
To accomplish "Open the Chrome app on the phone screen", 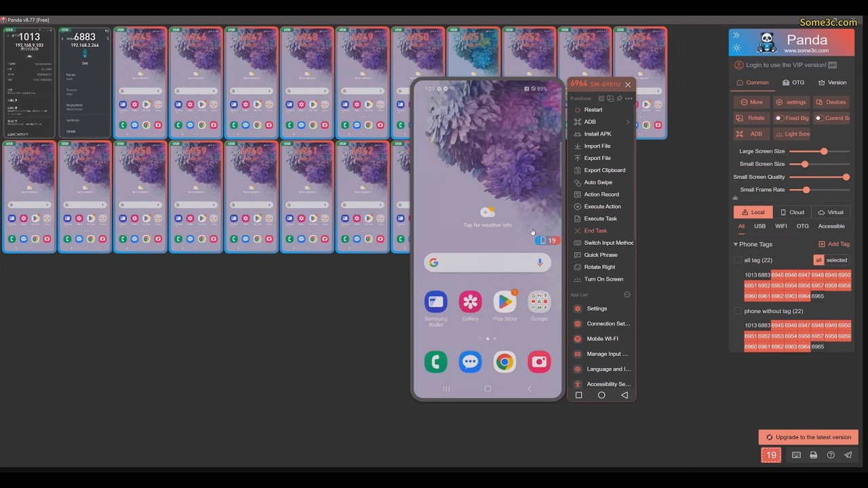I will click(x=505, y=362).
